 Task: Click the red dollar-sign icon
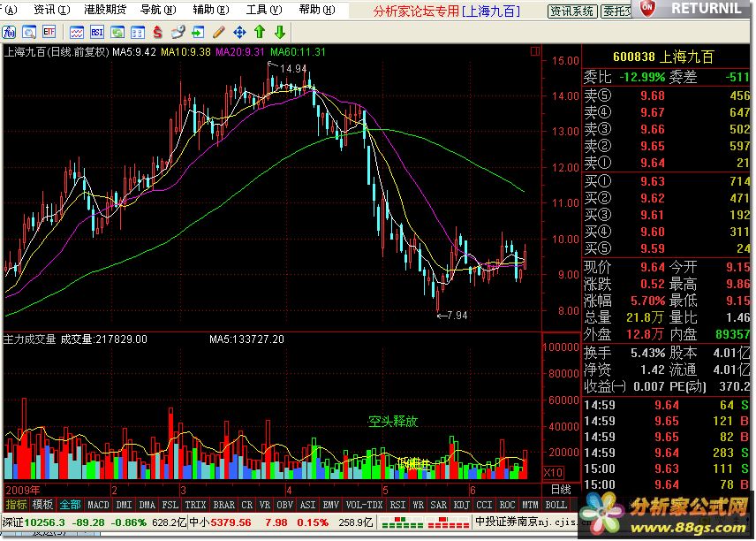point(158,33)
